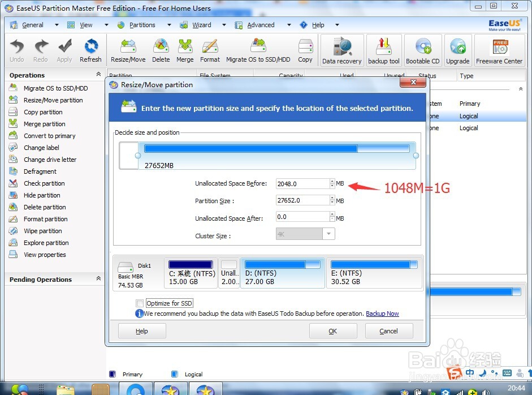Select Merge partition in Operations list

tap(37, 124)
